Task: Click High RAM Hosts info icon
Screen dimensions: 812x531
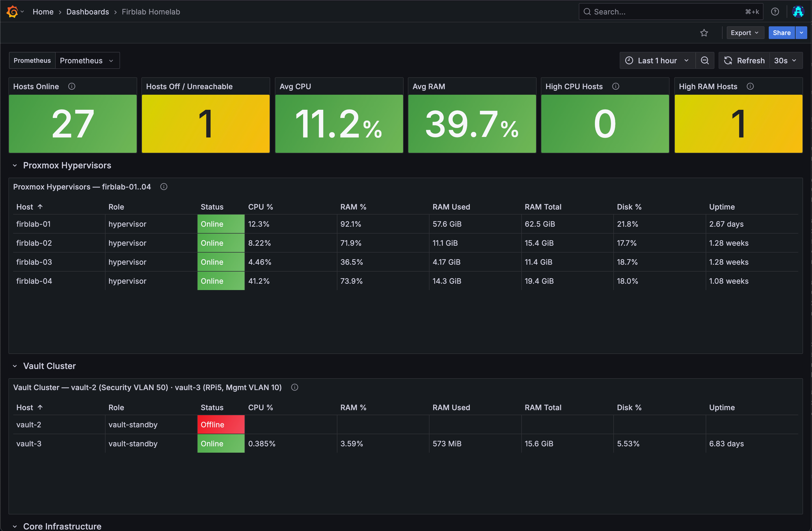Action: coord(750,87)
